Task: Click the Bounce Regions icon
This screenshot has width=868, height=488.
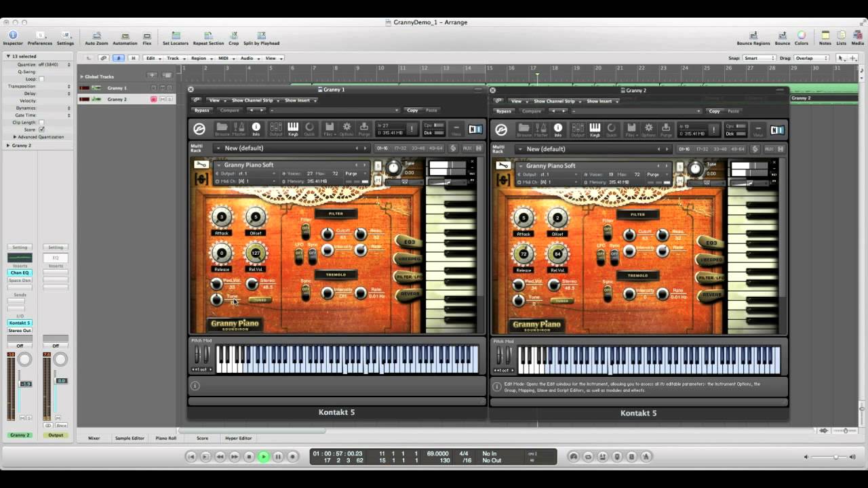Action: (x=753, y=38)
